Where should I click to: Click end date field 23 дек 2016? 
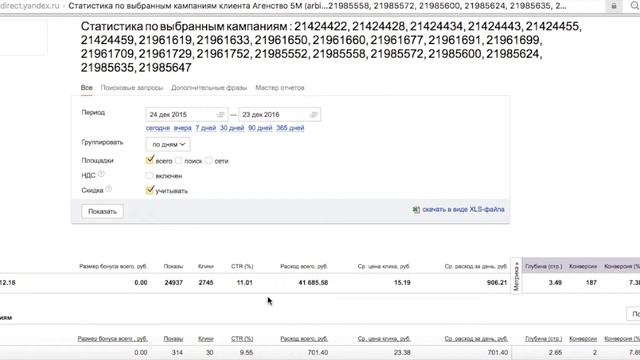click(280, 115)
